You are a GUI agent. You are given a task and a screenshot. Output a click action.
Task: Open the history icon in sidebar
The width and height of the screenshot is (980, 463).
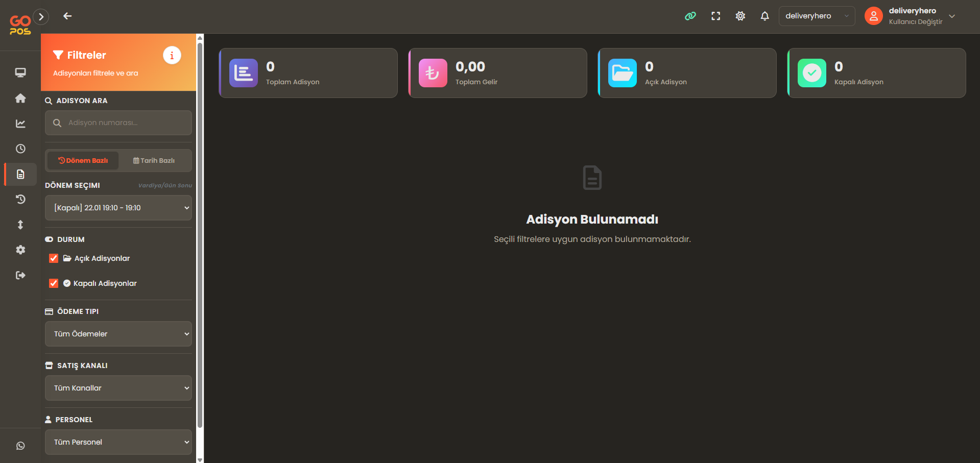click(x=20, y=199)
